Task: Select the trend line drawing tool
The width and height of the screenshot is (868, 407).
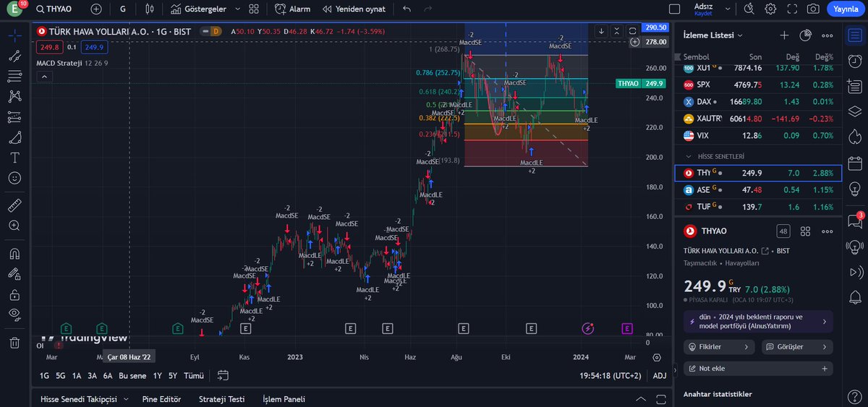Action: pyautogui.click(x=14, y=56)
